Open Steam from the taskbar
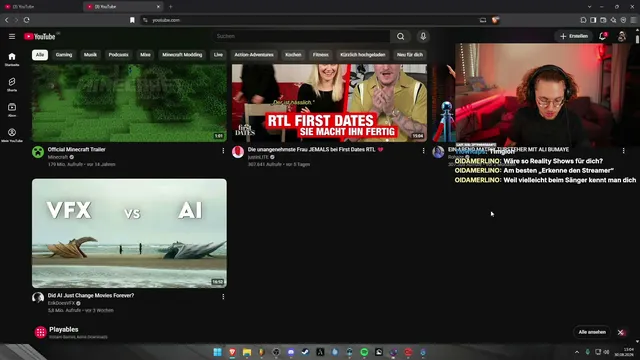 click(305, 352)
